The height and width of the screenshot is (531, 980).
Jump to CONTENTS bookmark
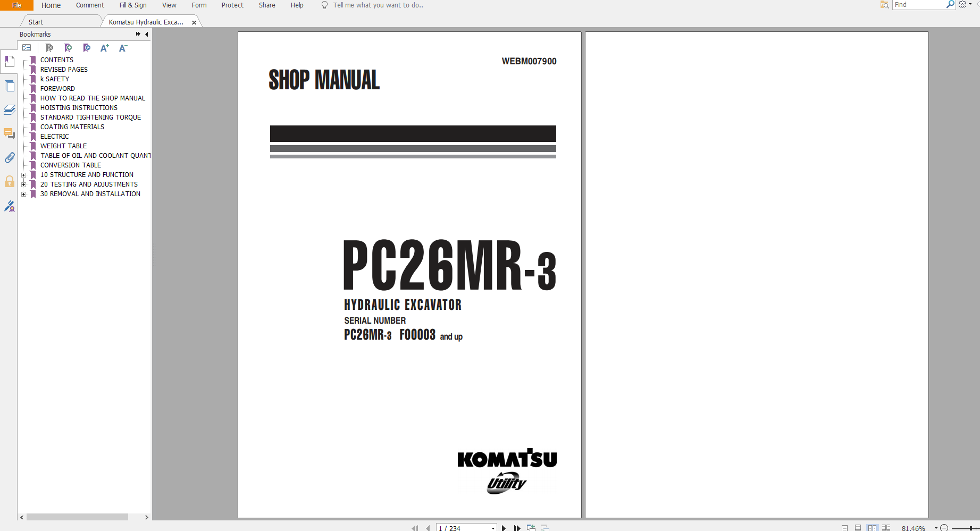click(57, 60)
